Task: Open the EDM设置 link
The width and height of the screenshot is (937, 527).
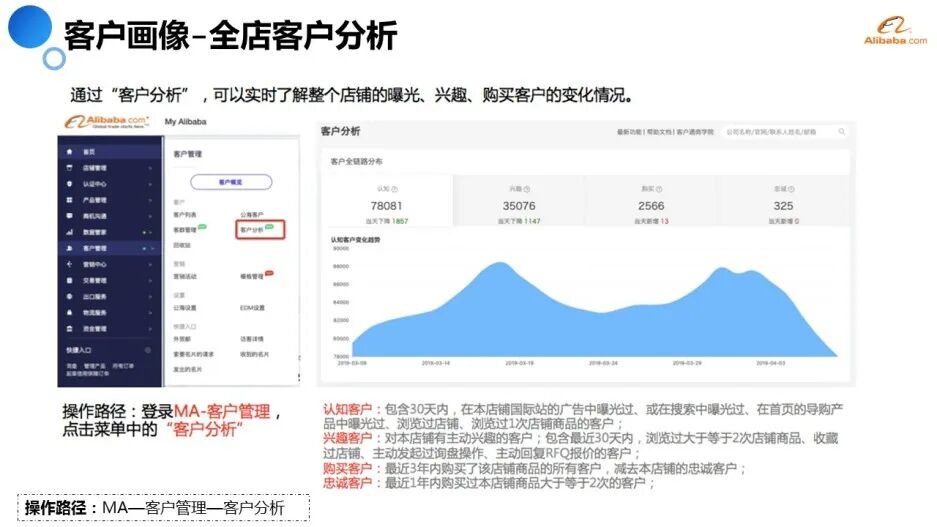Action: tap(252, 308)
